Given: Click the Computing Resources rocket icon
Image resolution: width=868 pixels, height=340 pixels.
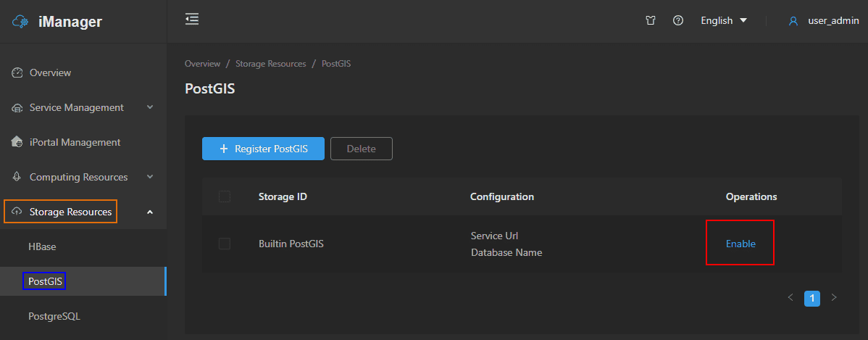Looking at the screenshot, I should [17, 177].
